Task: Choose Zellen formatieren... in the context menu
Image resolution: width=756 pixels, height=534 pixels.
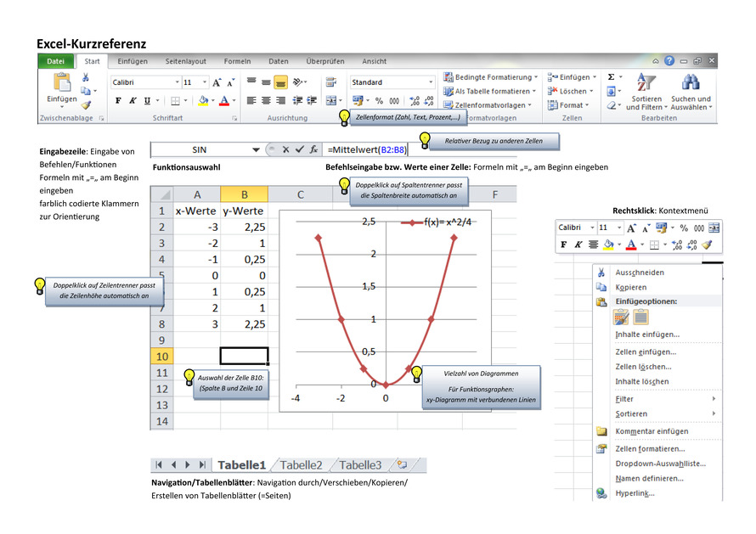Action: tap(650, 449)
